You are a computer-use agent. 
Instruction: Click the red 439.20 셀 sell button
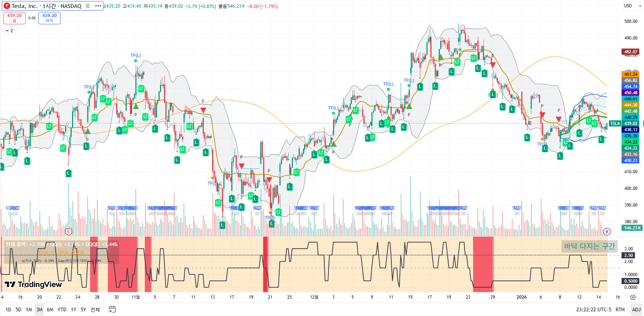pos(14,18)
